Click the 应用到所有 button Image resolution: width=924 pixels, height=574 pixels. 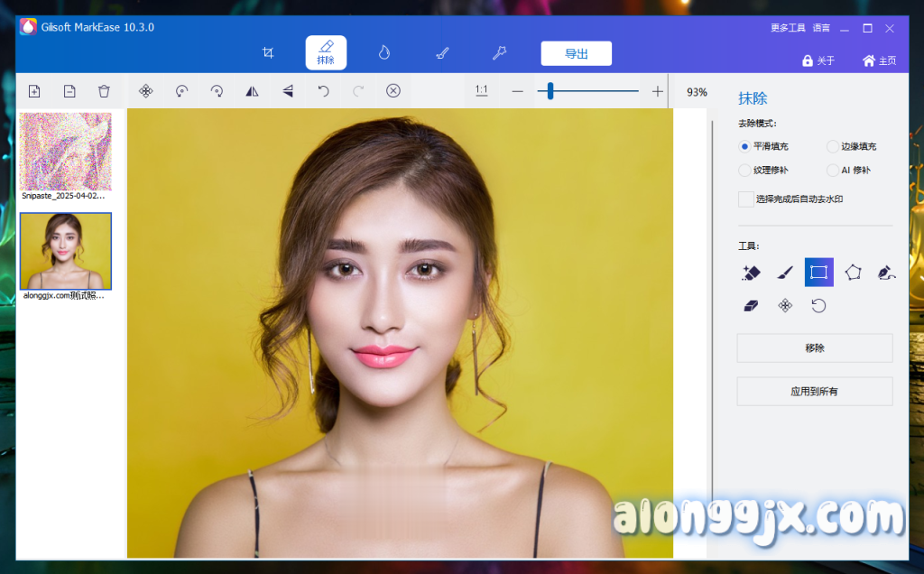(814, 392)
